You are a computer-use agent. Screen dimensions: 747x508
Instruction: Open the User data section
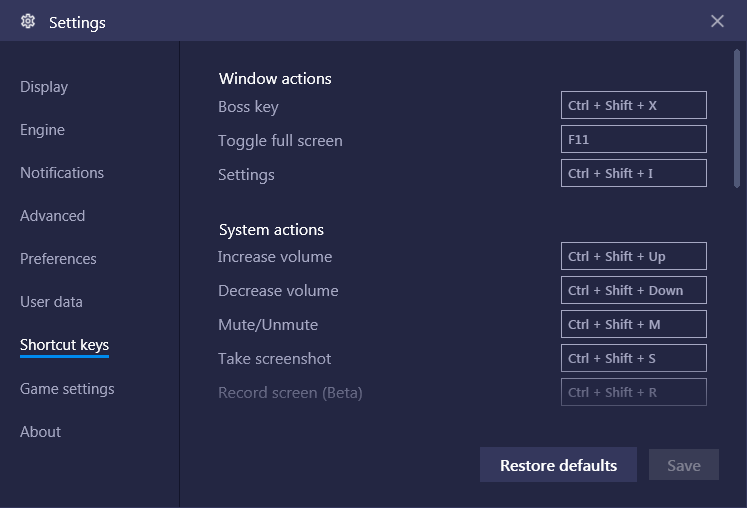pyautogui.click(x=51, y=302)
